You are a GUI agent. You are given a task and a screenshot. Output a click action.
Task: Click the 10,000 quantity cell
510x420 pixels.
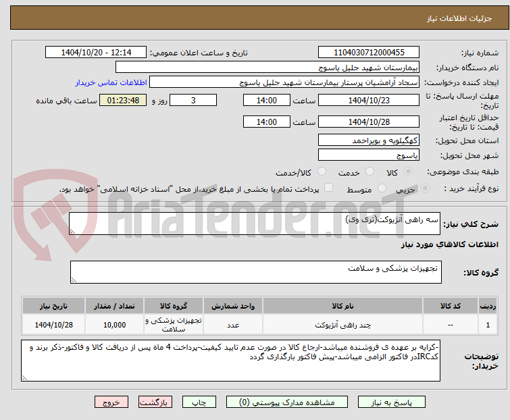(114, 325)
